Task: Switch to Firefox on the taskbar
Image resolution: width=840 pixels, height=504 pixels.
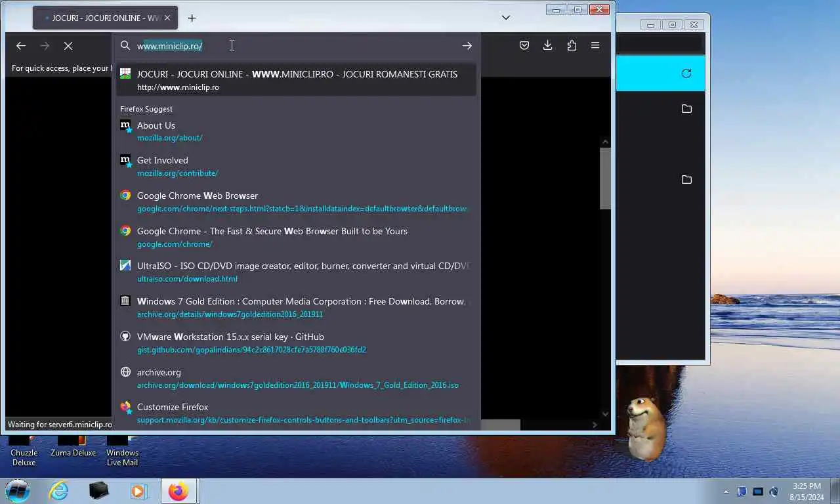Action: 178,491
